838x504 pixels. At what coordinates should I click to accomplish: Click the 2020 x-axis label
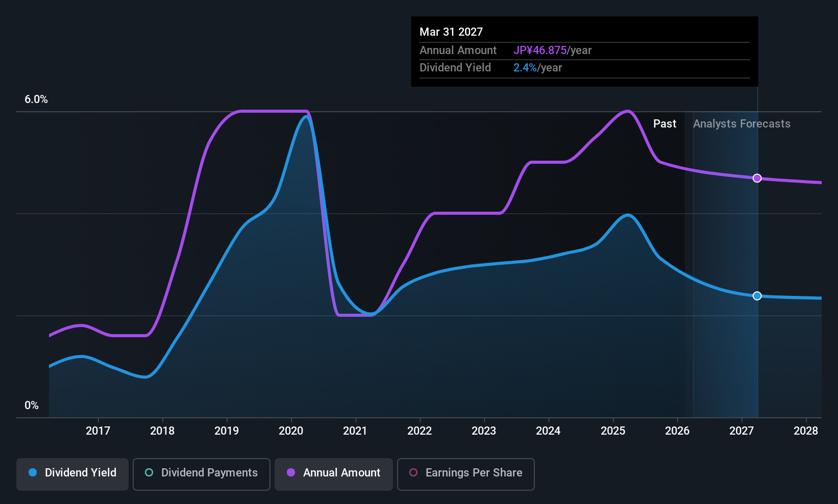point(291,431)
